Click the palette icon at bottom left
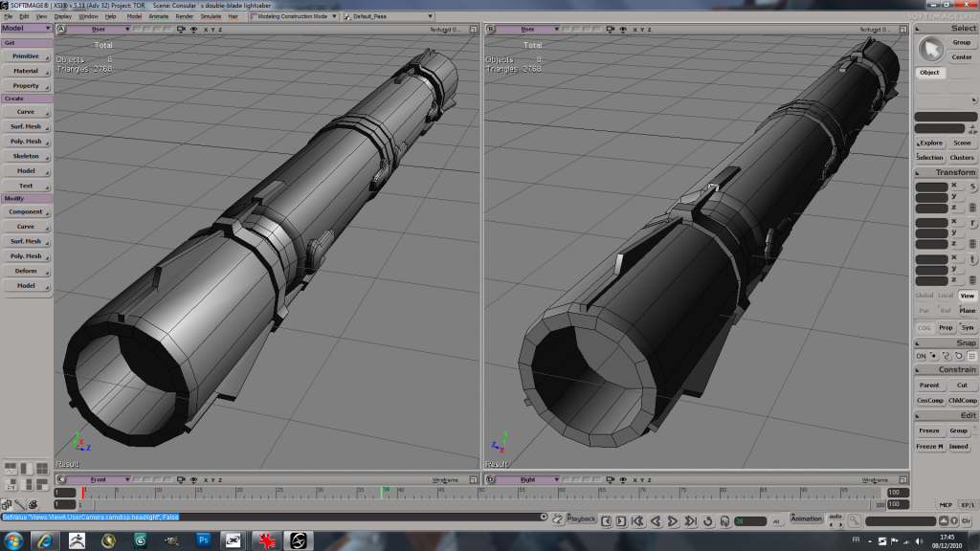 33,504
